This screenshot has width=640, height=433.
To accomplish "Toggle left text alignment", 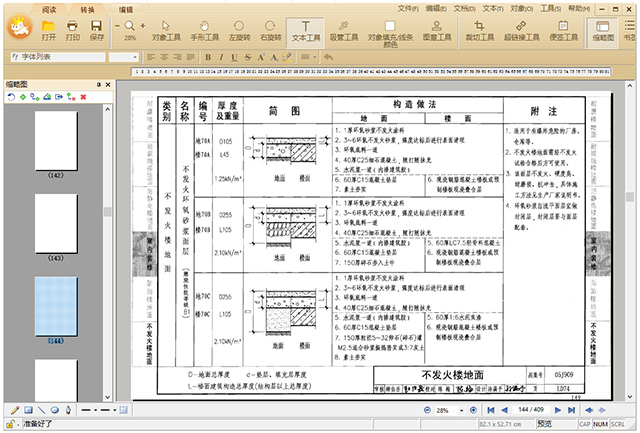I will 151,57.
